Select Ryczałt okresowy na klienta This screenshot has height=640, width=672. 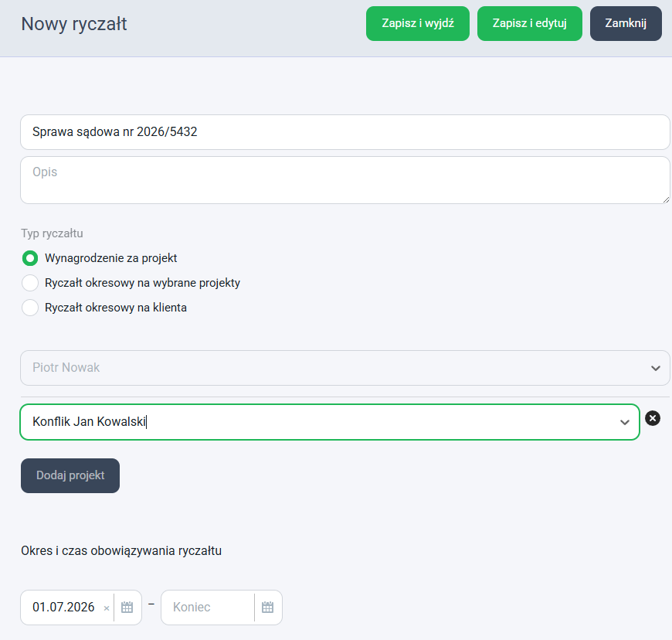pyautogui.click(x=30, y=308)
